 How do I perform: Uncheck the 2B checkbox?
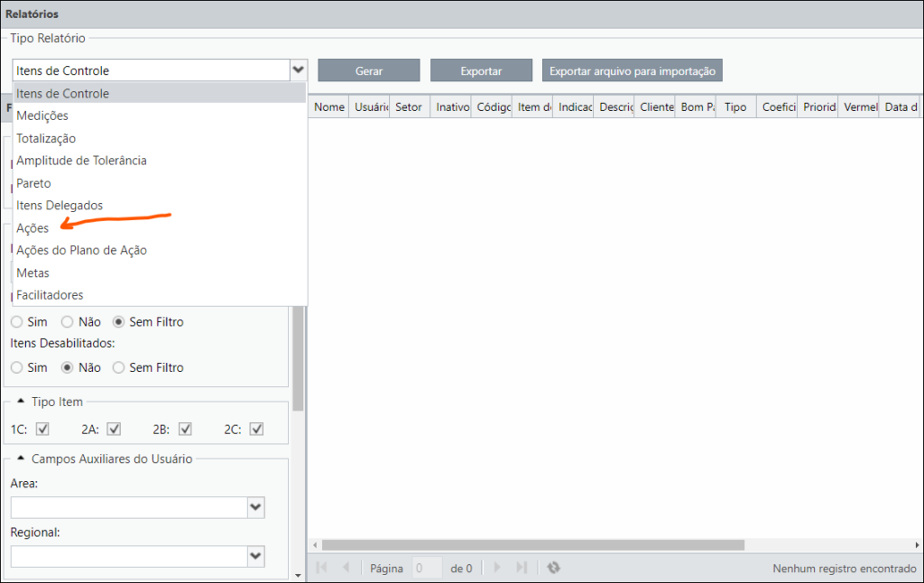(185, 429)
